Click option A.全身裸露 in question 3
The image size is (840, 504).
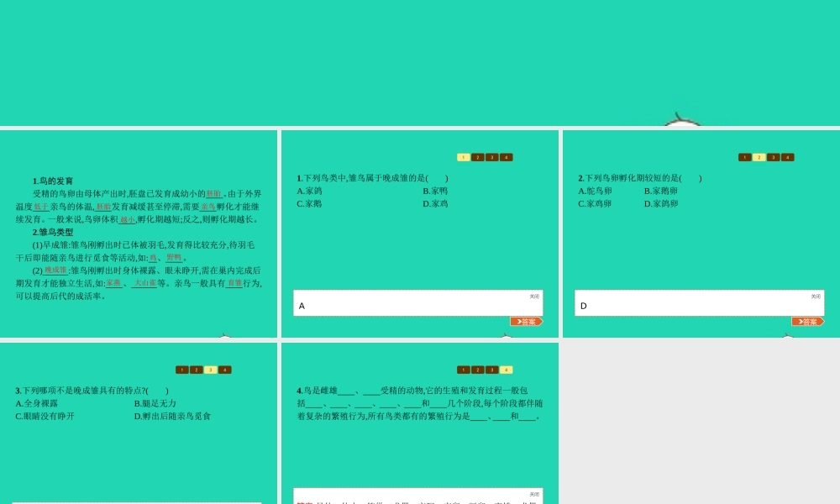tap(36, 404)
